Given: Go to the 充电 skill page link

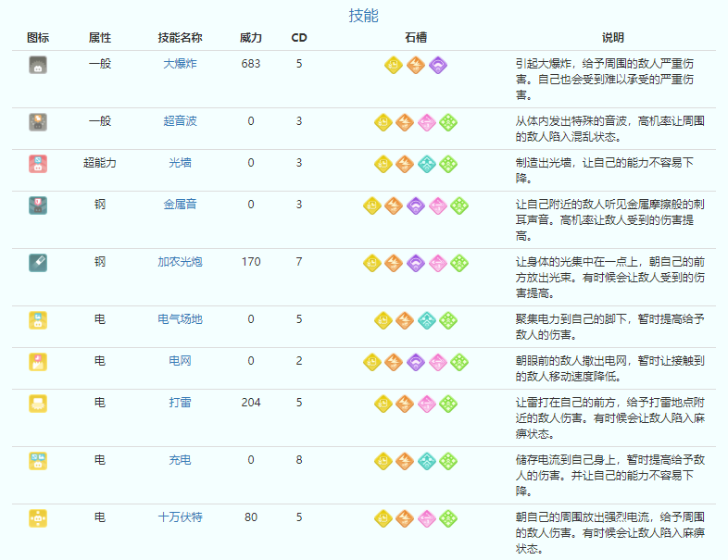Looking at the screenshot, I should pyautogui.click(x=180, y=460).
